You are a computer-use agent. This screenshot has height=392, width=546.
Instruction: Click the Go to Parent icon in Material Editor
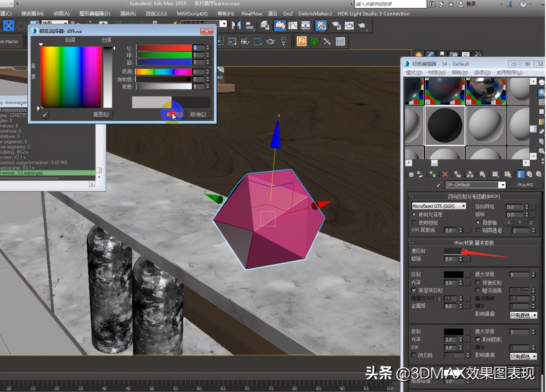click(x=529, y=174)
